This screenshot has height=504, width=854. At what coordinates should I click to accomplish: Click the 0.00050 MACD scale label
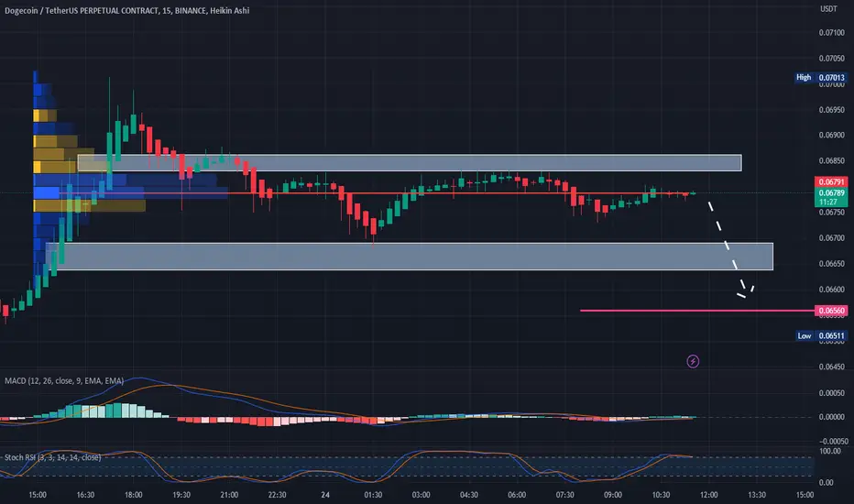pos(831,393)
